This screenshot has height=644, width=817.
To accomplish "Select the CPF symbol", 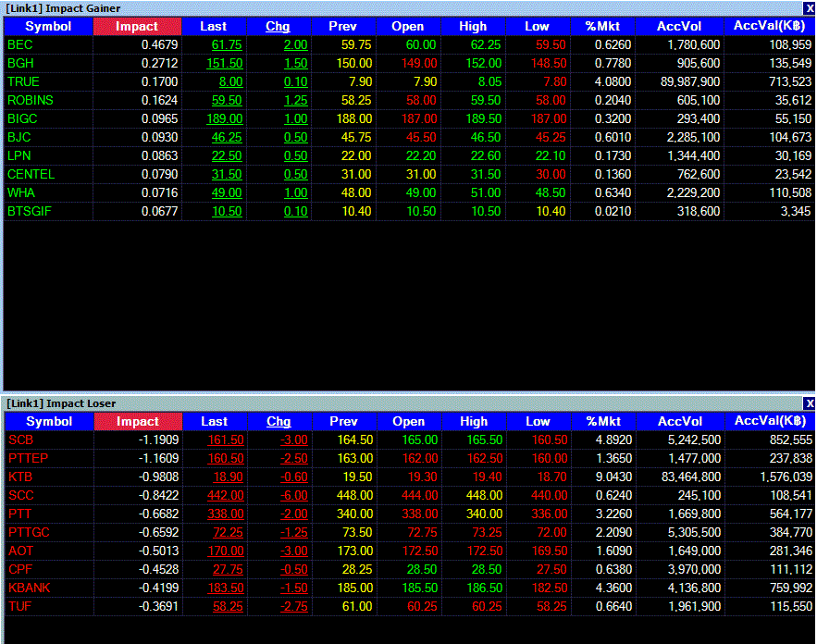I will (20, 569).
